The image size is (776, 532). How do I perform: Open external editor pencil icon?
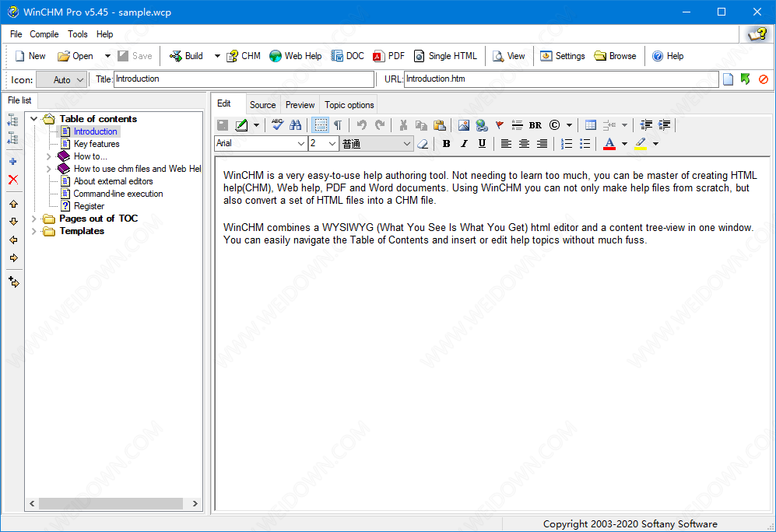pos(241,125)
